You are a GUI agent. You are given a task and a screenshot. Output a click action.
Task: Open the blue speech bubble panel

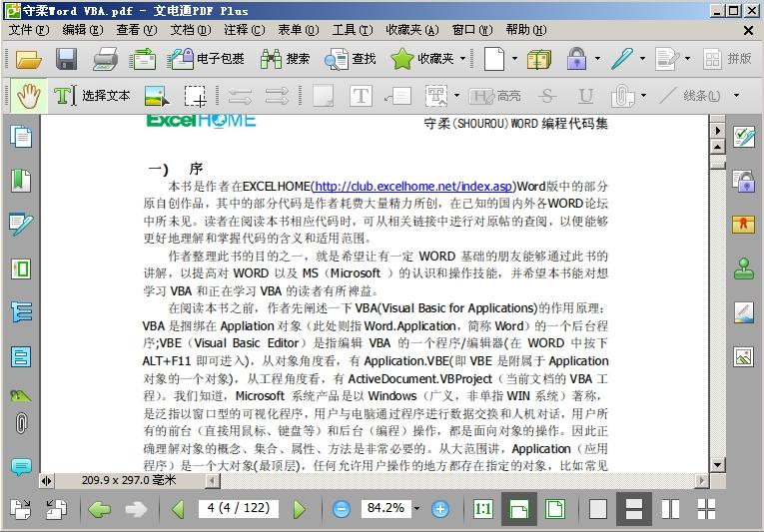point(21,467)
